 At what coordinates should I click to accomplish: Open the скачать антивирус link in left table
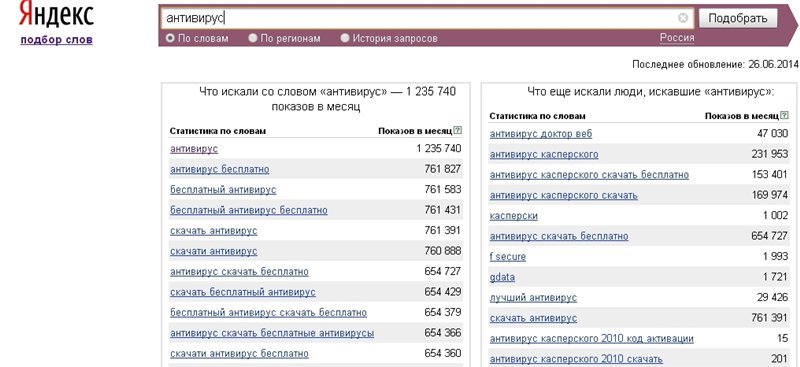213,231
